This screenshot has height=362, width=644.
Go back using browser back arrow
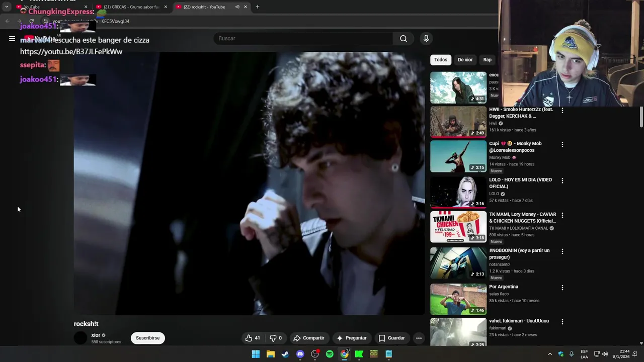pos(7,21)
